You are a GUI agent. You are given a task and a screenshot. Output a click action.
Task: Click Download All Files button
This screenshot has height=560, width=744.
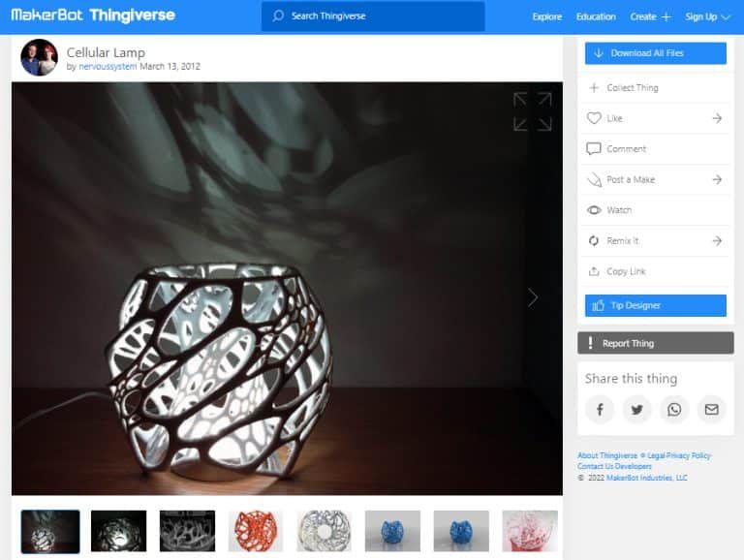tap(655, 53)
